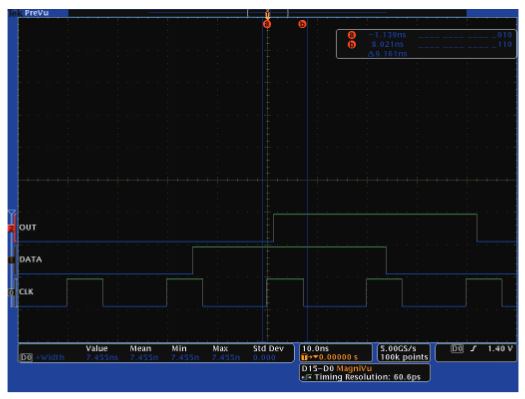Click the 5.00GS/s sample rate readout
The width and height of the screenshot is (525, 399).
click(x=398, y=348)
